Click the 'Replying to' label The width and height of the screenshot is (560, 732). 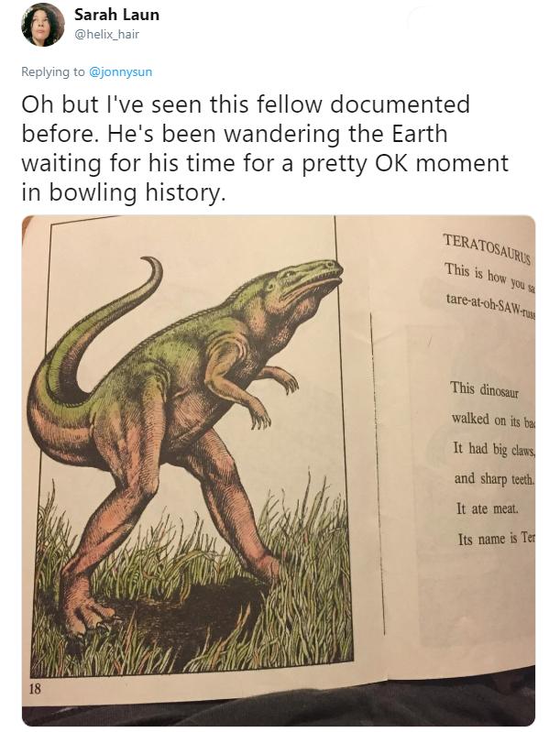(x=53, y=71)
